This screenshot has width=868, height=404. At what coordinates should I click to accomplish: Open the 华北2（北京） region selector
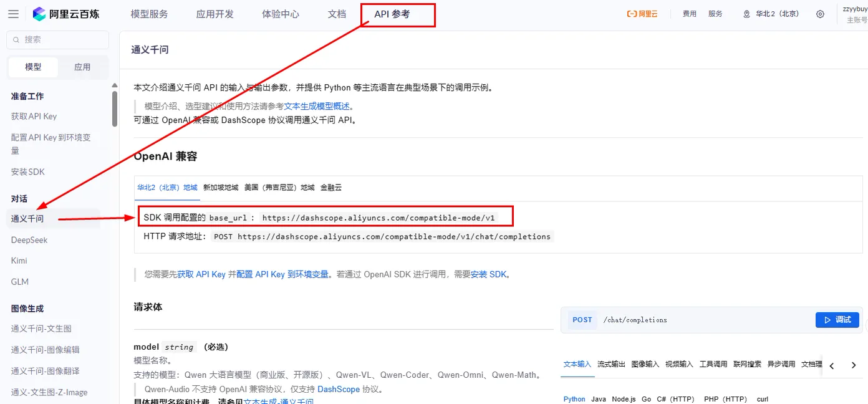click(771, 14)
